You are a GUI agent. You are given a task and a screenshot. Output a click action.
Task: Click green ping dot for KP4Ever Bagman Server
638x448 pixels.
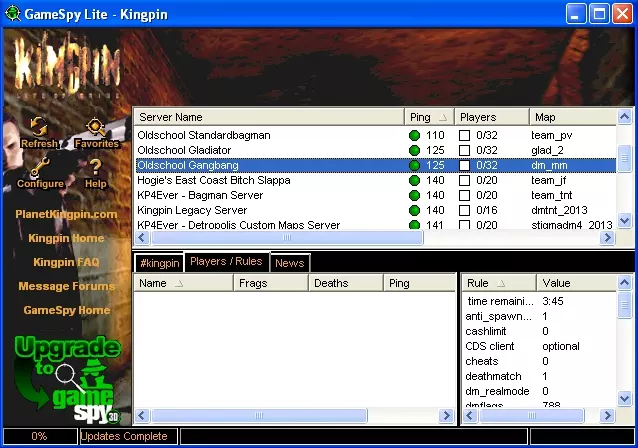[414, 195]
